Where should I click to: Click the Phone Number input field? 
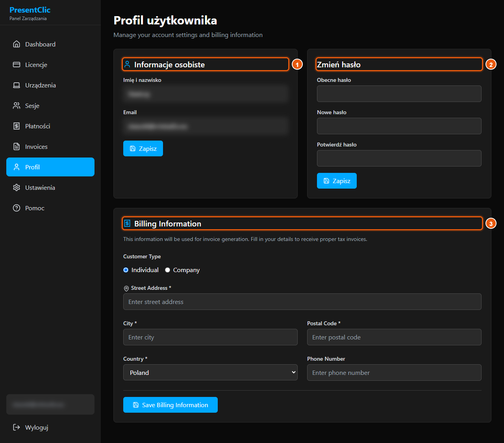coord(394,373)
